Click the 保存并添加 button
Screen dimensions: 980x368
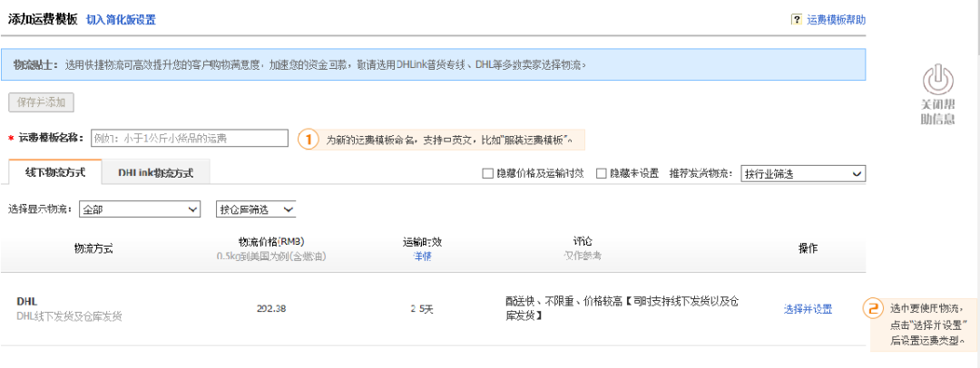(41, 102)
